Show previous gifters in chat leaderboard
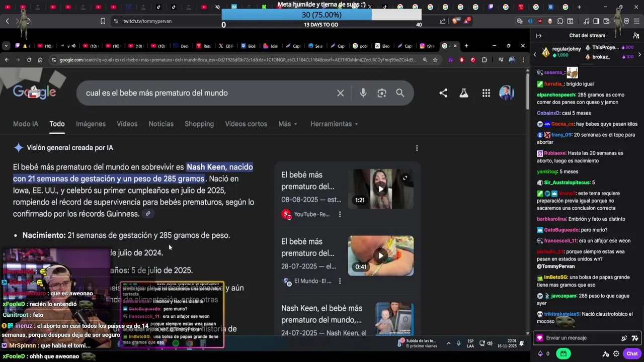 click(x=534, y=54)
